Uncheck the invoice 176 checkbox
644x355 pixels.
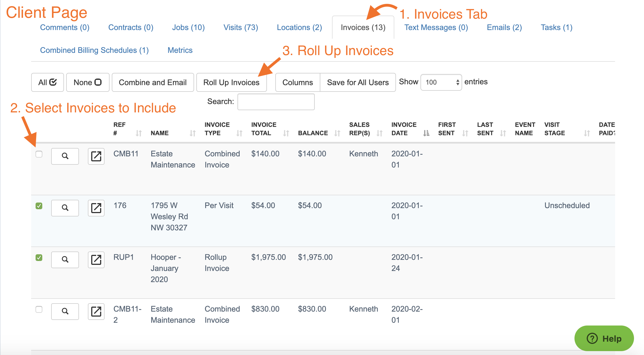pyautogui.click(x=39, y=206)
